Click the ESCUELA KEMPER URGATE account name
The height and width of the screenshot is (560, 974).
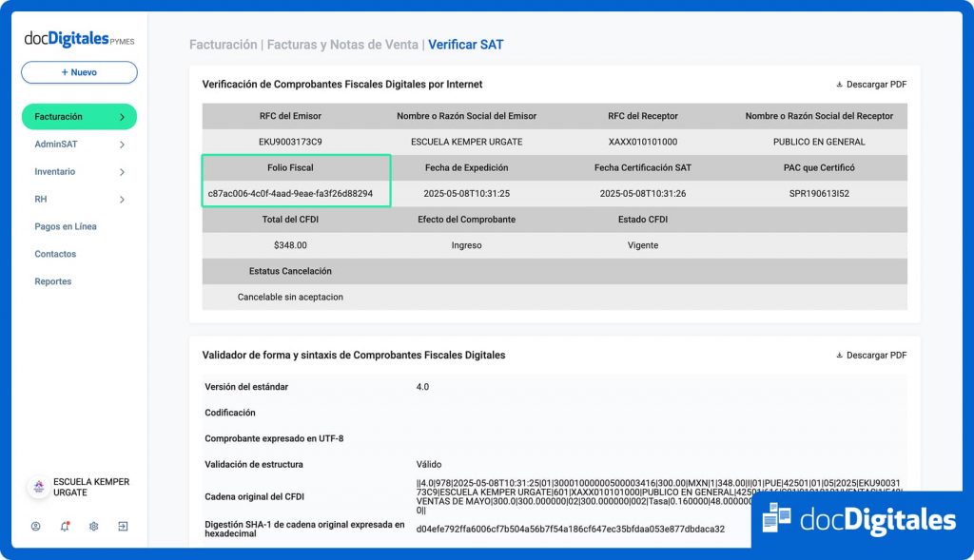pos(91,488)
